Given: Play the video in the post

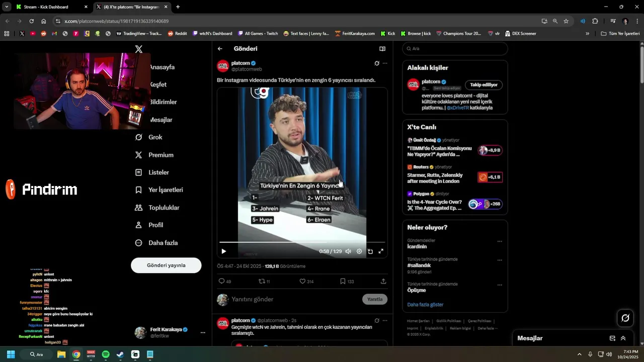Looking at the screenshot, I should (x=224, y=251).
